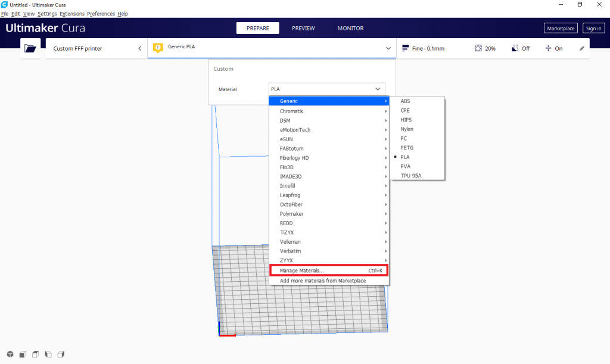The image size is (610, 364).
Task: Expand the DSM brand submenu
Action: (x=329, y=120)
